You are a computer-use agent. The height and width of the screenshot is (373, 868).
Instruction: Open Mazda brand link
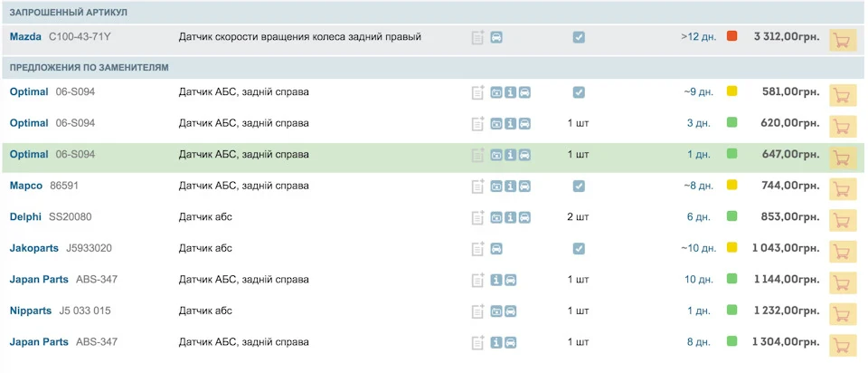[25, 37]
